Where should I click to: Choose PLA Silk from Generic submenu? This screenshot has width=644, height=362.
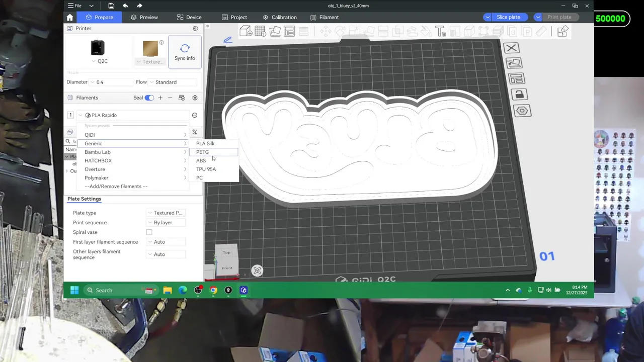(x=213, y=143)
